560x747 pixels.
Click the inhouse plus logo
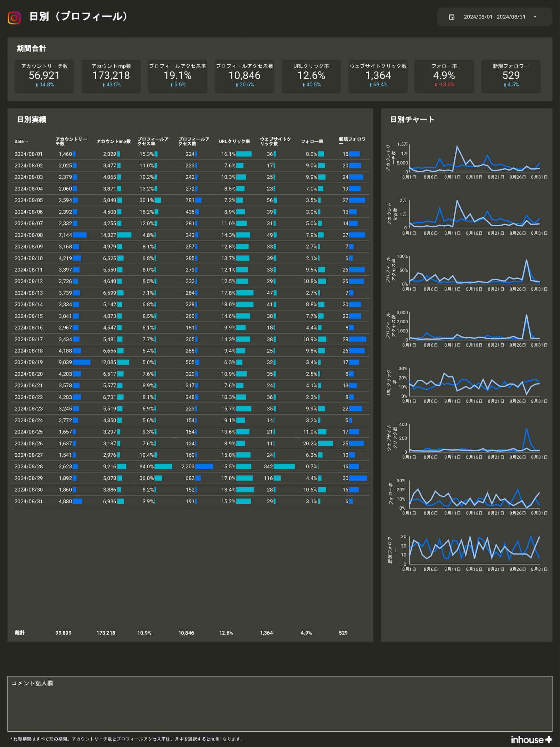click(531, 740)
